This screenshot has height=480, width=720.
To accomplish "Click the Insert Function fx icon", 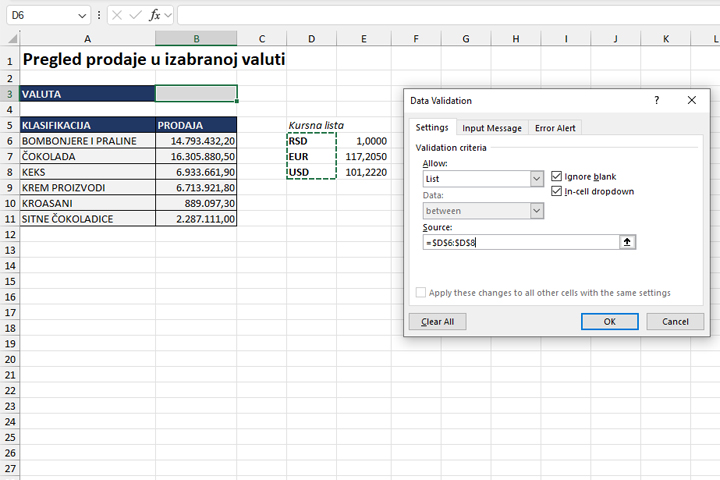I will (155, 15).
